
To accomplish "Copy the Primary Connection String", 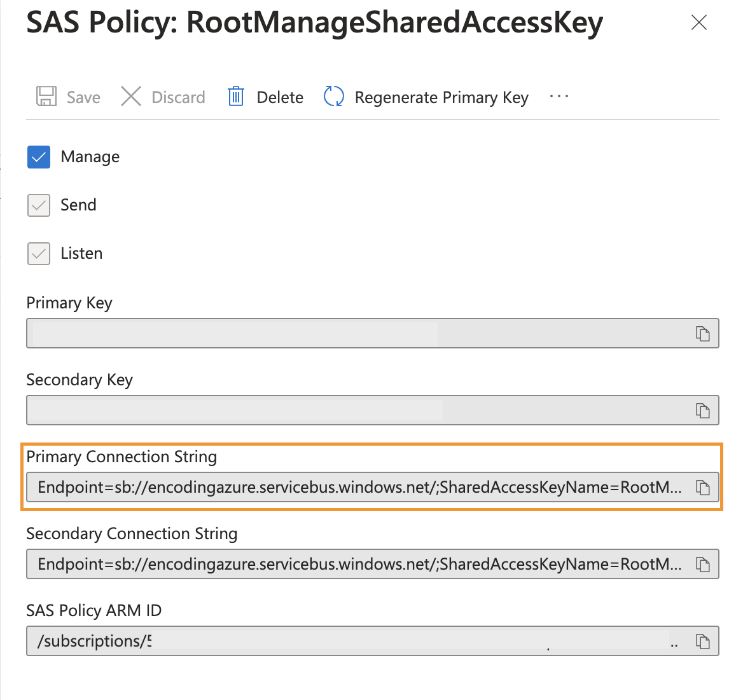I will tap(704, 487).
